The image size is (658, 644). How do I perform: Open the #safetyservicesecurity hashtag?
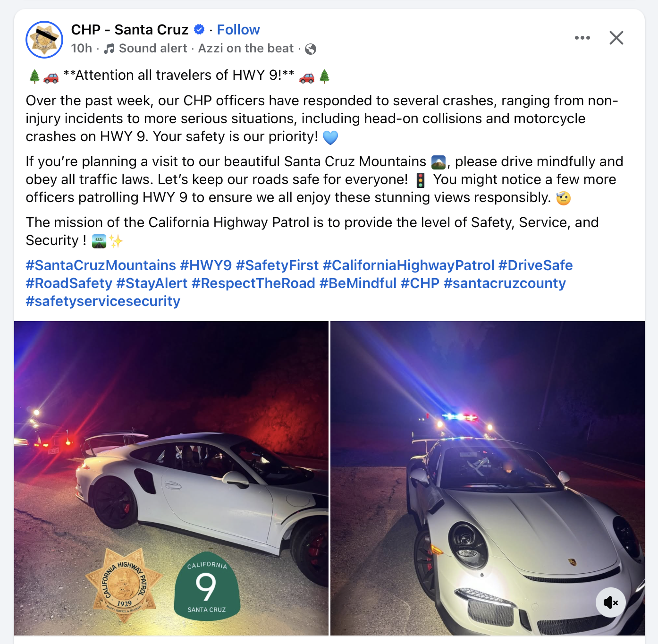pos(103,301)
